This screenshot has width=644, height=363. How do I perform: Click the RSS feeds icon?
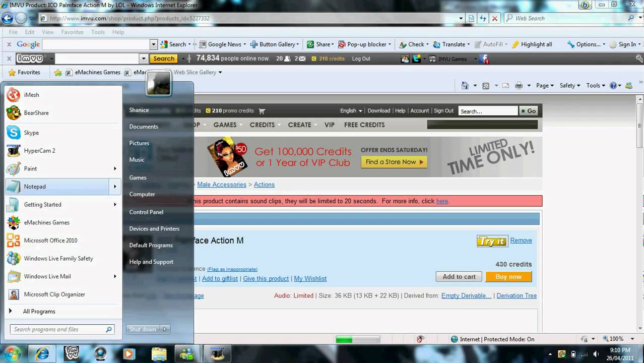click(x=486, y=86)
